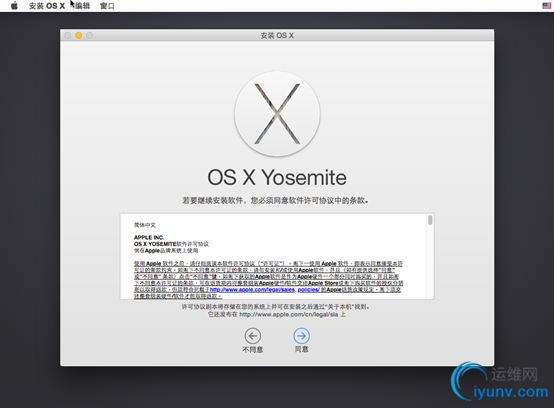554x408 pixels.
Task: Click the 若要继续安装软件 instruction text
Action: point(276,201)
